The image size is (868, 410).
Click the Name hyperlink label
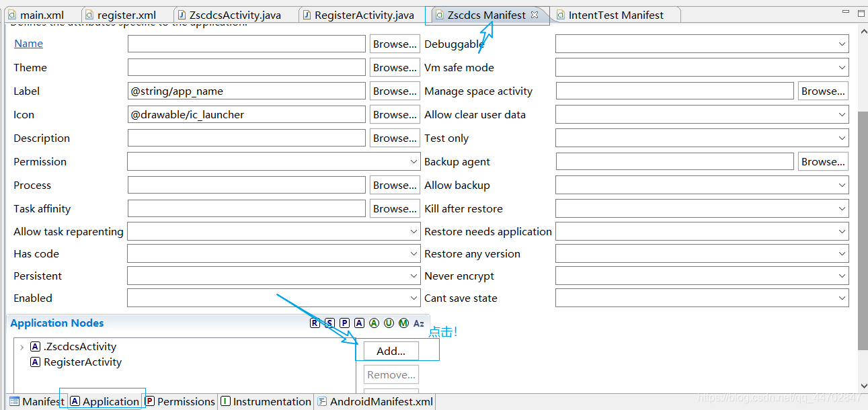click(28, 44)
